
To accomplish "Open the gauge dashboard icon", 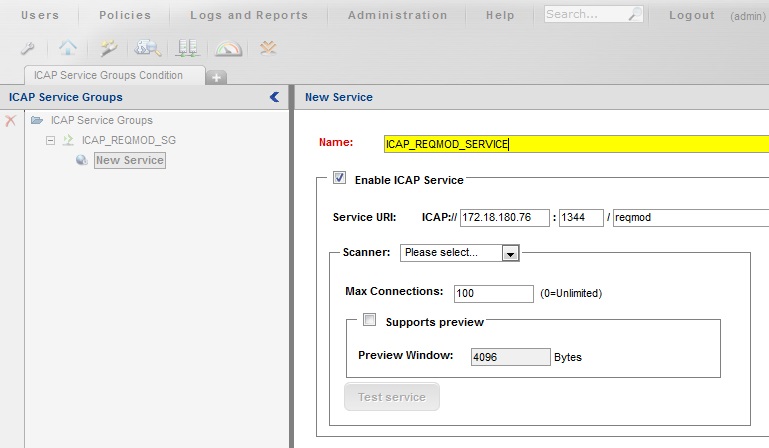I will 228,48.
